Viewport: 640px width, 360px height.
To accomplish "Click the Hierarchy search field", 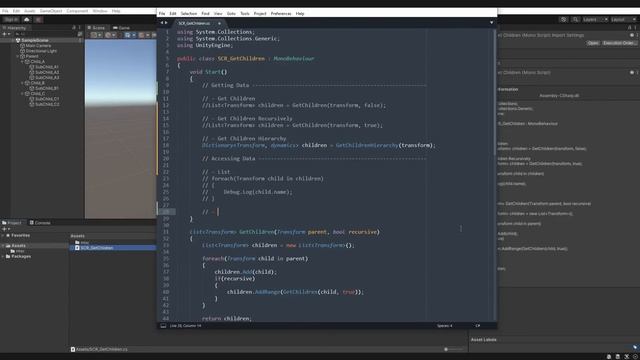I will coord(45,34).
